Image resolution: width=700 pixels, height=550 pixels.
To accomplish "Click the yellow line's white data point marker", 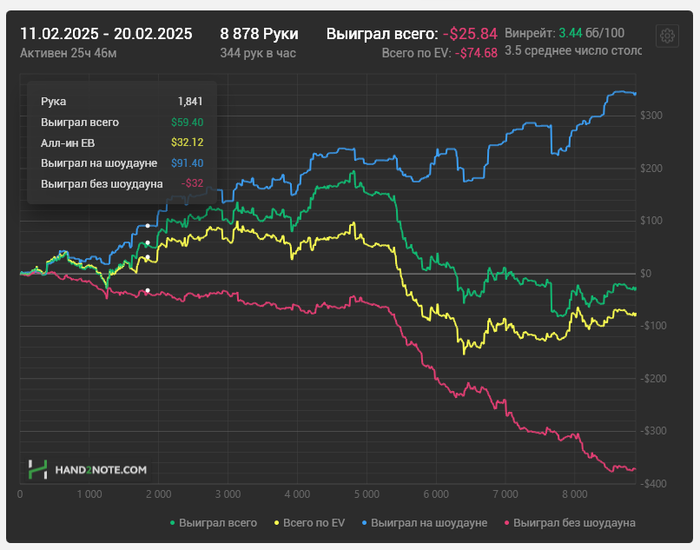I will (148, 257).
